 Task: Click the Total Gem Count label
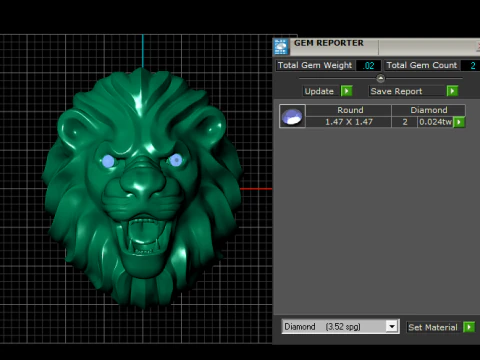tap(422, 65)
